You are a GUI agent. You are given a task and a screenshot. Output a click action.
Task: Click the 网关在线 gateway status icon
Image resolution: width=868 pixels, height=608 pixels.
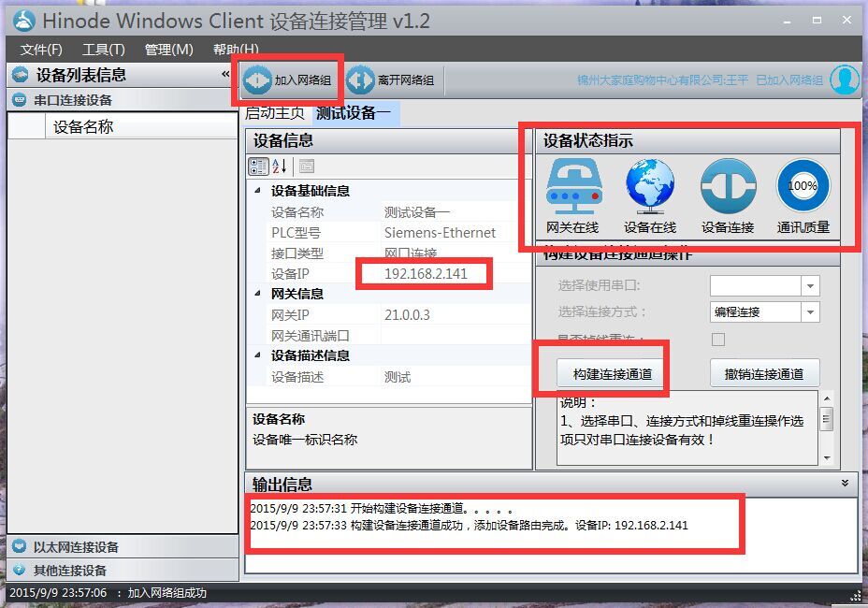572,186
